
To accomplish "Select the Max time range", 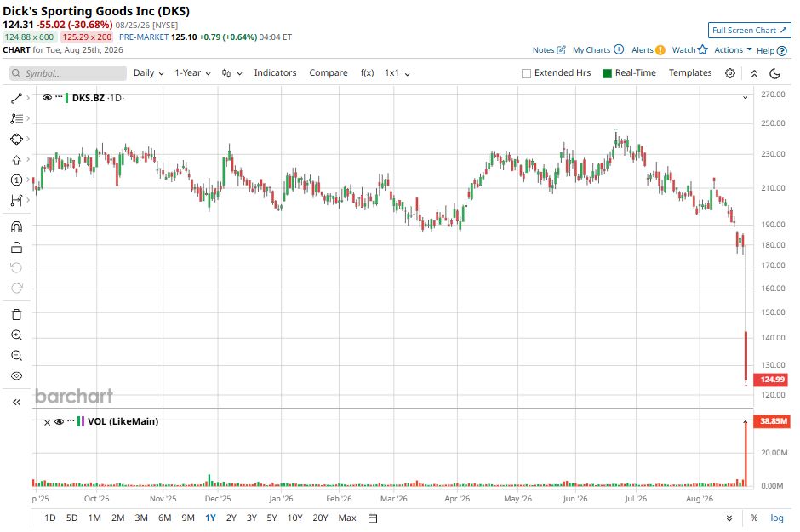I will coord(347,518).
